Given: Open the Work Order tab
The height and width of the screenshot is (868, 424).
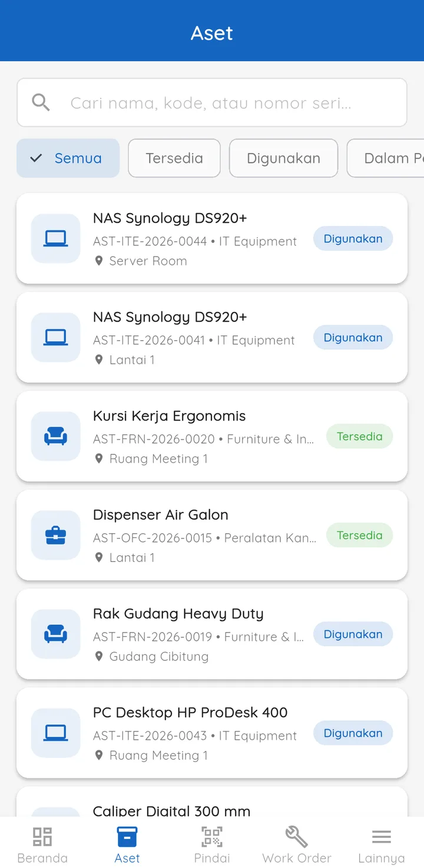Looking at the screenshot, I should coord(297,844).
